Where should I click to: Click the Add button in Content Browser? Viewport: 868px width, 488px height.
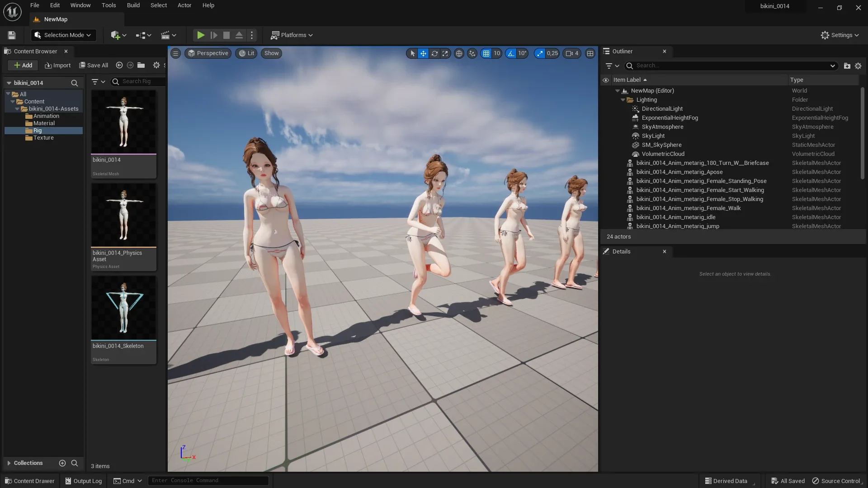pos(22,65)
